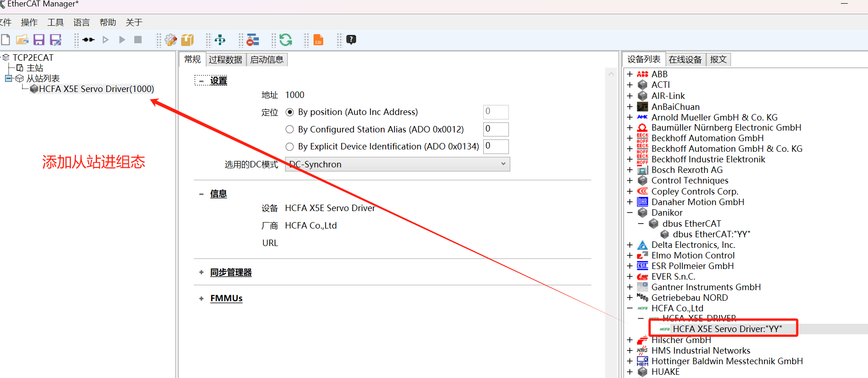Expand the FMMUs section
This screenshot has height=378, width=868.
pyautogui.click(x=201, y=298)
